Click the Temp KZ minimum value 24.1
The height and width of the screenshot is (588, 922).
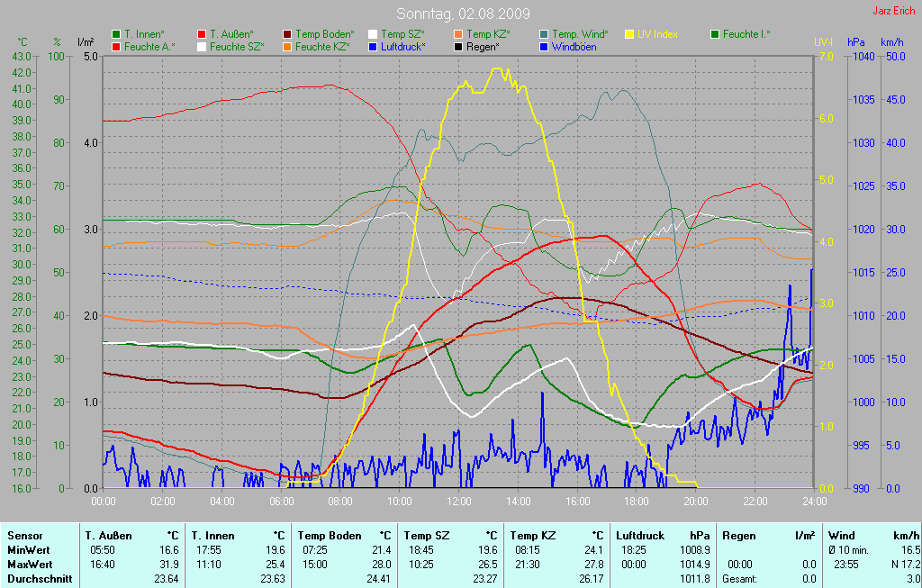coord(594,550)
